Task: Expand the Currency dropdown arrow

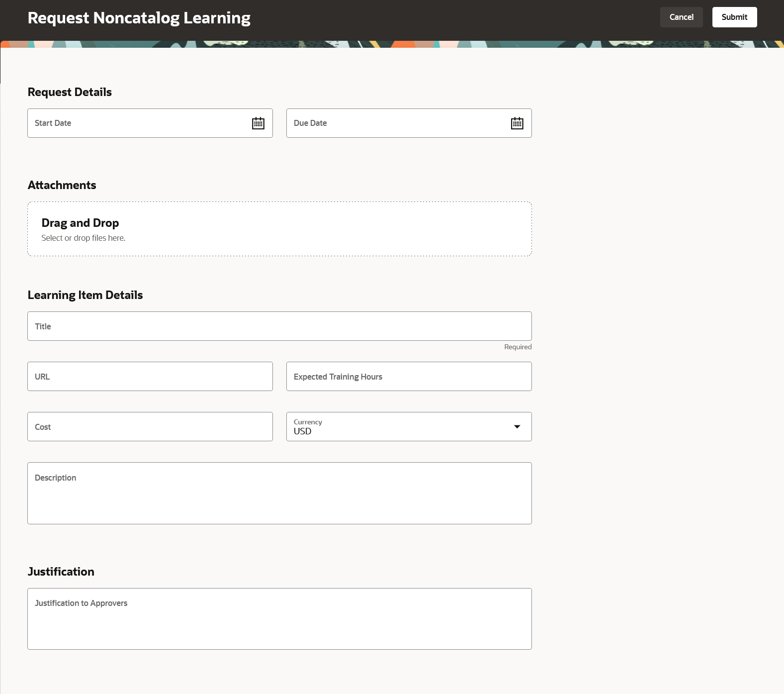Action: [x=517, y=427]
